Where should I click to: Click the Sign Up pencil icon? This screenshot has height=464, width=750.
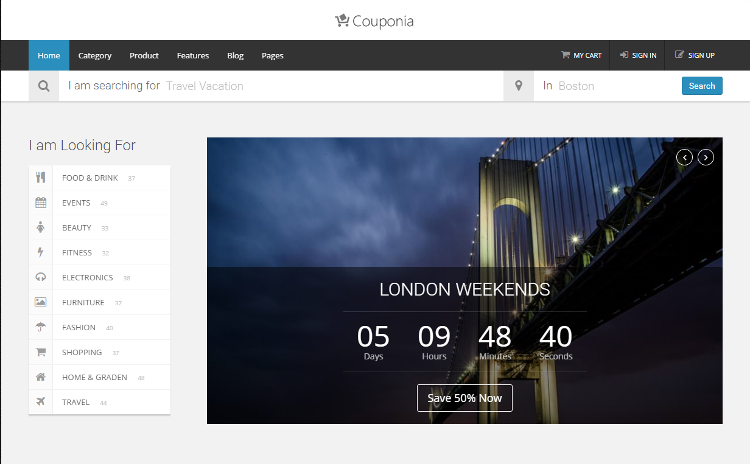679,55
